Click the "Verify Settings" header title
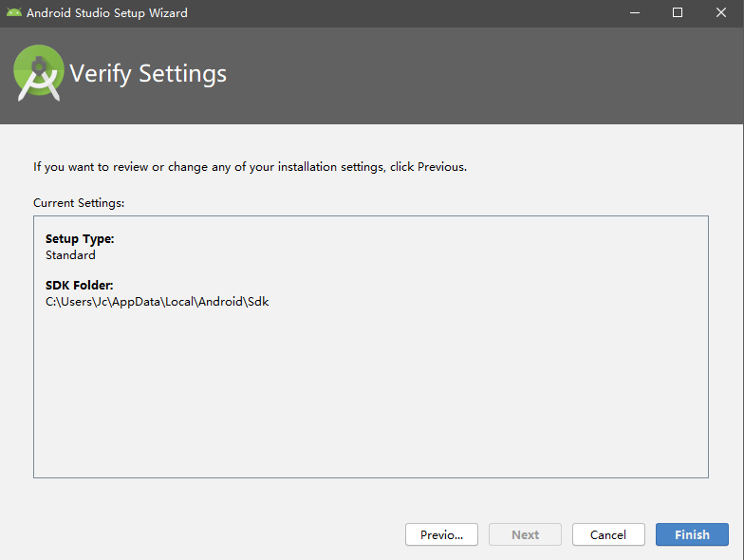The height and width of the screenshot is (560, 744). tap(148, 74)
